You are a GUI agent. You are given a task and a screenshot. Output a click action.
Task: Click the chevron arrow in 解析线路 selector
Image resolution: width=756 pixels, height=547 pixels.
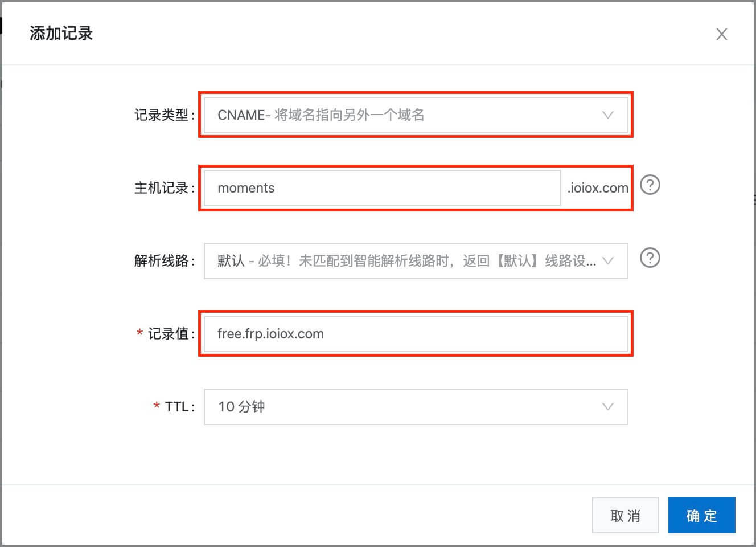(607, 261)
